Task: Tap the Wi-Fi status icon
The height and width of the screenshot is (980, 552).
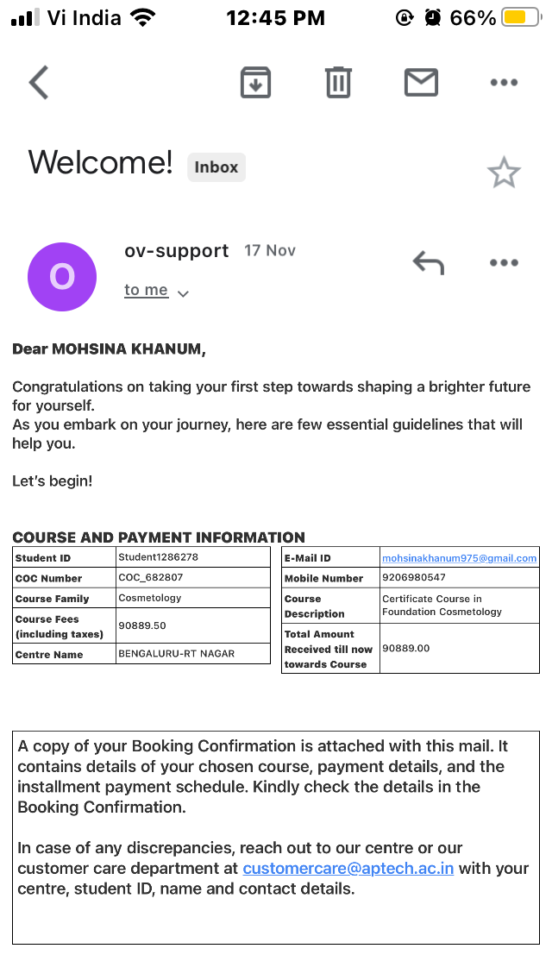Action: pyautogui.click(x=143, y=17)
